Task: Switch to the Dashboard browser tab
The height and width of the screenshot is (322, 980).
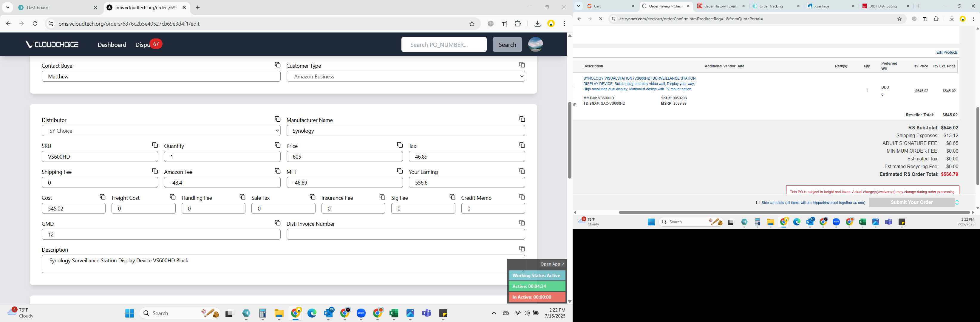Action: (x=58, y=8)
